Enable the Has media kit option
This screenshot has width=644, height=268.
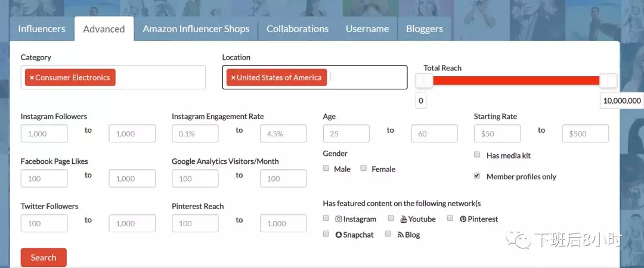tap(477, 155)
